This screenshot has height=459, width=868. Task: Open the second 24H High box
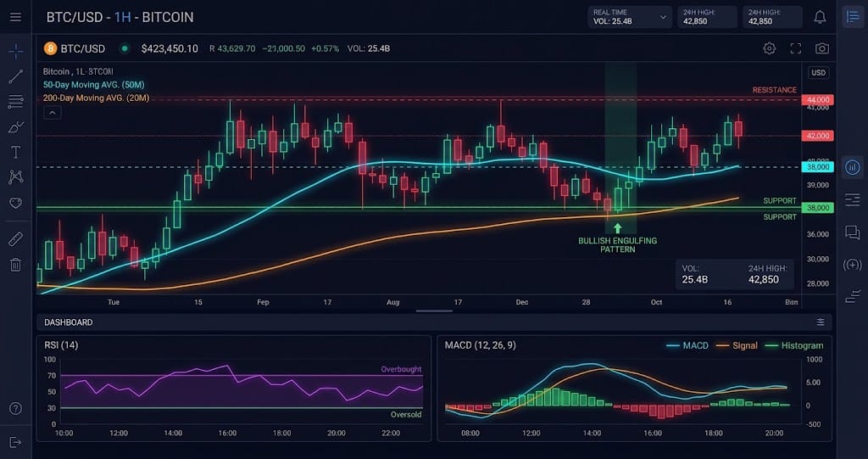pos(773,17)
